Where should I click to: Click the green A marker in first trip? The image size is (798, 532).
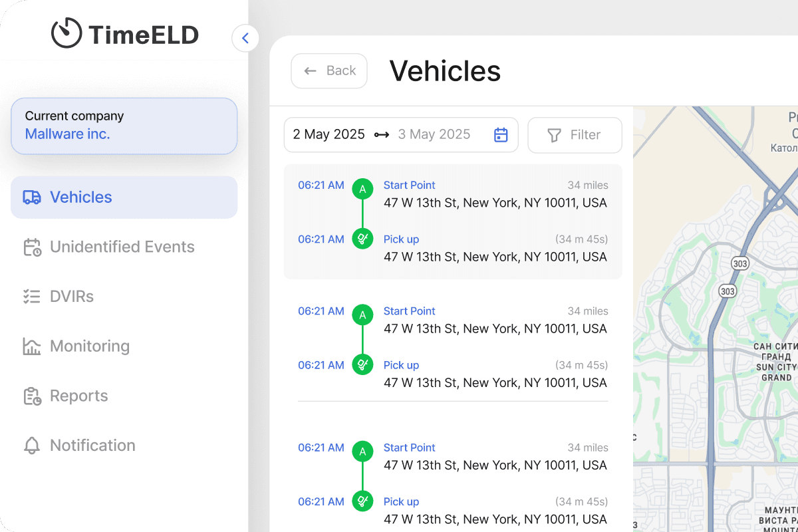(x=362, y=189)
